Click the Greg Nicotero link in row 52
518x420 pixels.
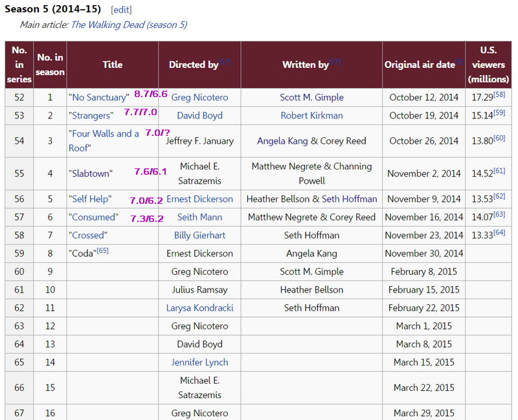199,98
